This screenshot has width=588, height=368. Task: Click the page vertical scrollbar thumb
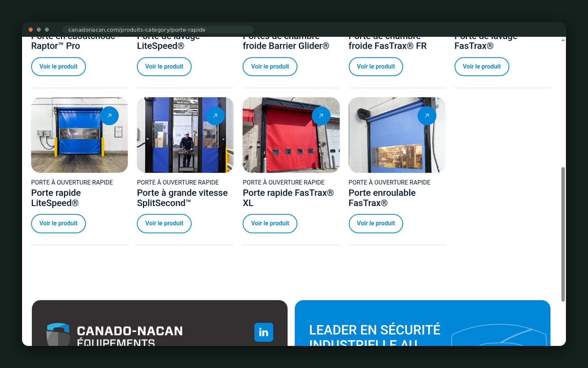click(563, 234)
